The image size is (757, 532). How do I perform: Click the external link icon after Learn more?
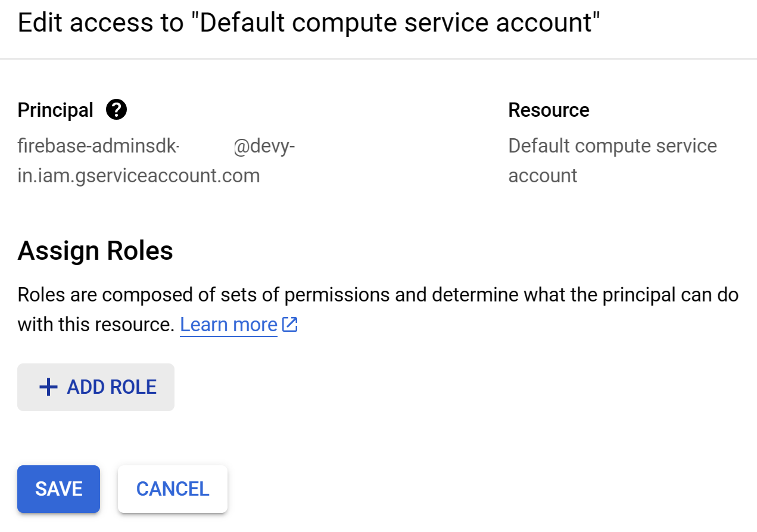point(290,325)
